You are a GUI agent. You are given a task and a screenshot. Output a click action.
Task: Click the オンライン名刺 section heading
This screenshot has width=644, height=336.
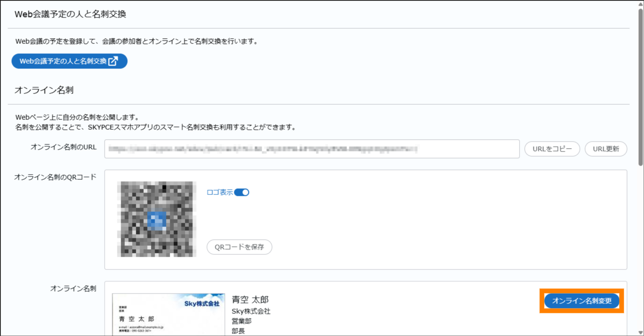(x=44, y=90)
